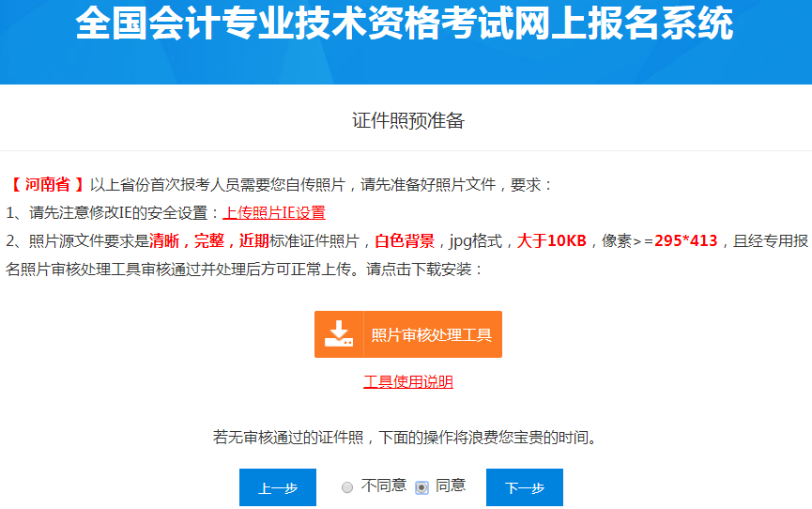812x509 pixels.
Task: Click the 同意 label text
Action: point(451,486)
